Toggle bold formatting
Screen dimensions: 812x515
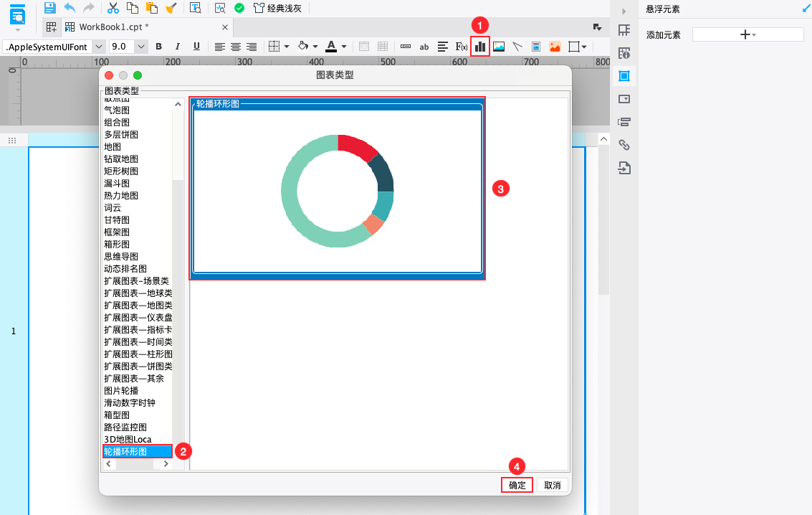[x=159, y=47]
